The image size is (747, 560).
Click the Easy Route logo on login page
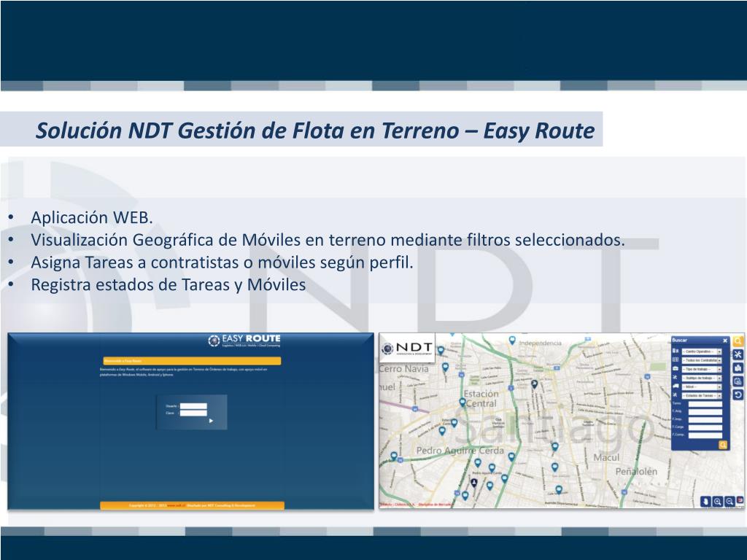[244, 341]
